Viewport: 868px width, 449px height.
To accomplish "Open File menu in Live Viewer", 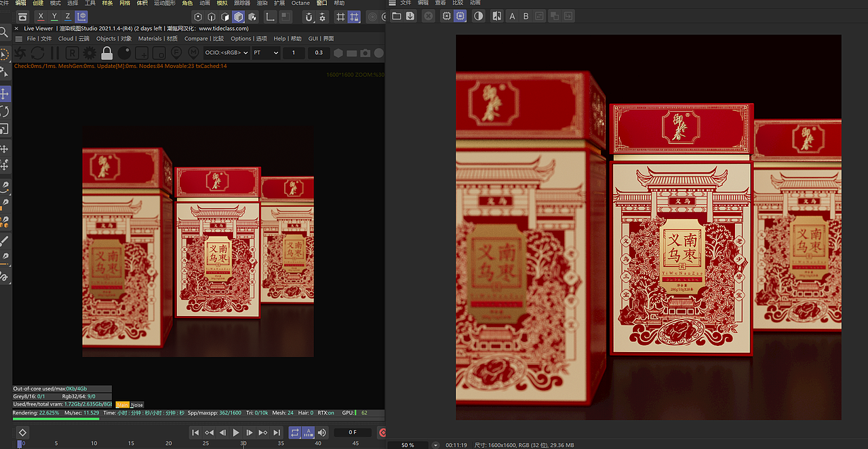I will 39,39.
